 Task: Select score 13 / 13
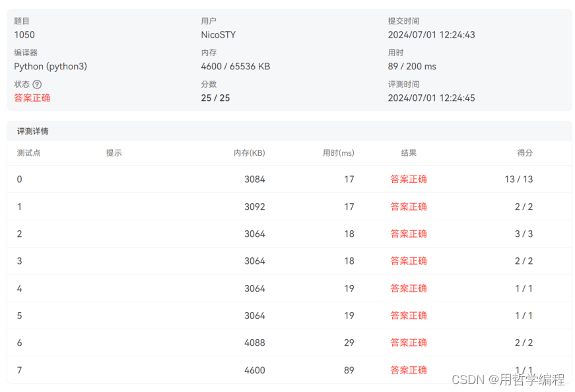point(518,180)
